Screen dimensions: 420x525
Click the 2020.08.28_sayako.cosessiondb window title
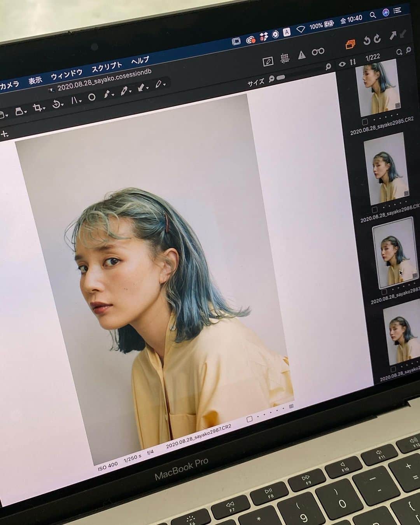[104, 79]
